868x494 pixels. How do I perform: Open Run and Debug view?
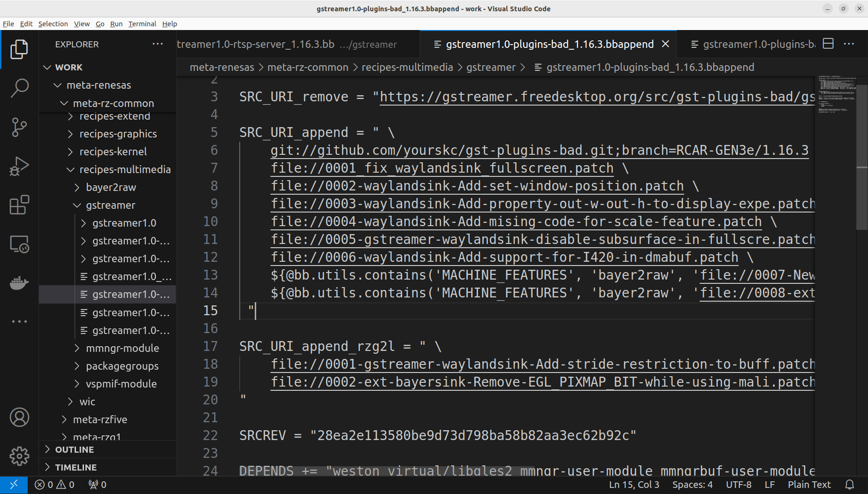coord(19,166)
